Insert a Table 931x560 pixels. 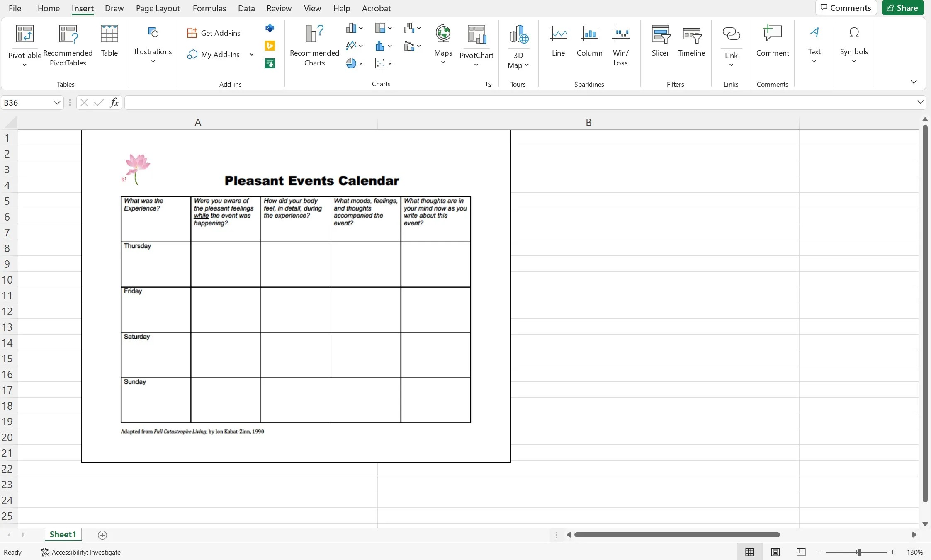point(109,41)
